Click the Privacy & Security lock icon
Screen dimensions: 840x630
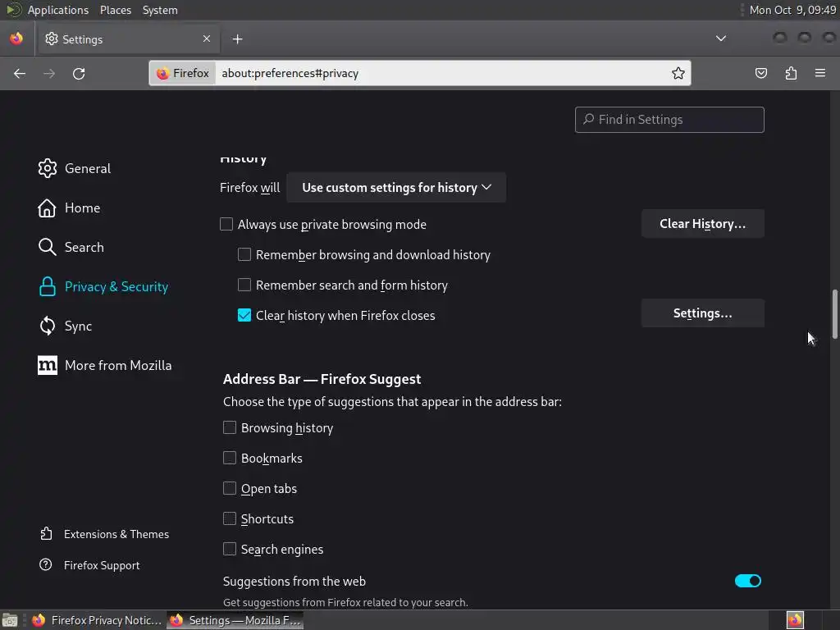pos(47,286)
